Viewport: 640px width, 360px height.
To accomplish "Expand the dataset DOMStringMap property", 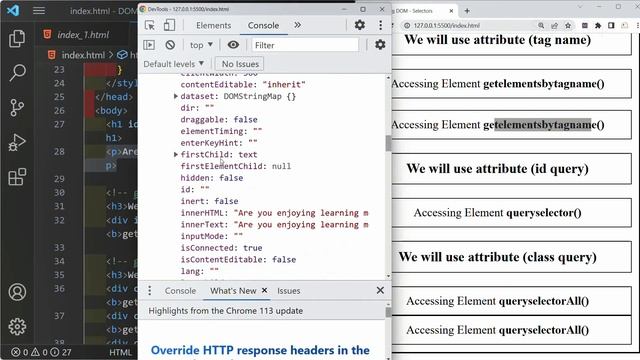I will tap(176, 96).
